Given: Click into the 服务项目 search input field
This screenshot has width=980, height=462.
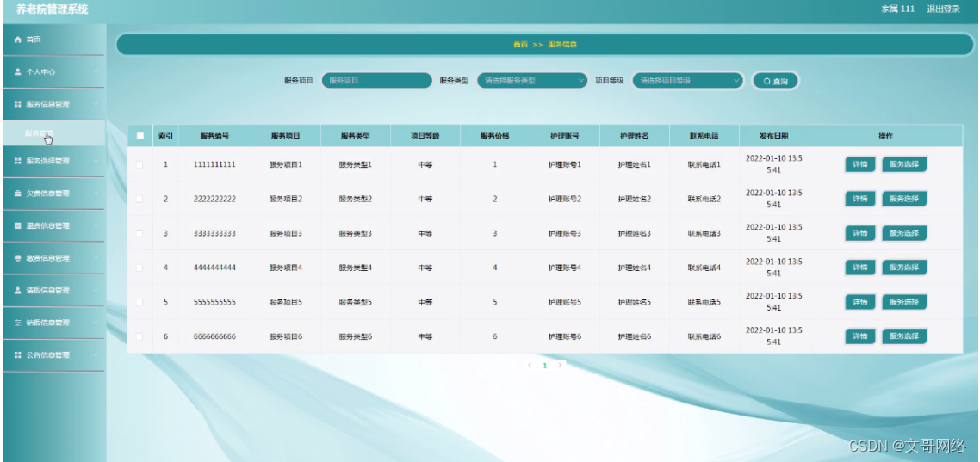Looking at the screenshot, I should (x=377, y=81).
